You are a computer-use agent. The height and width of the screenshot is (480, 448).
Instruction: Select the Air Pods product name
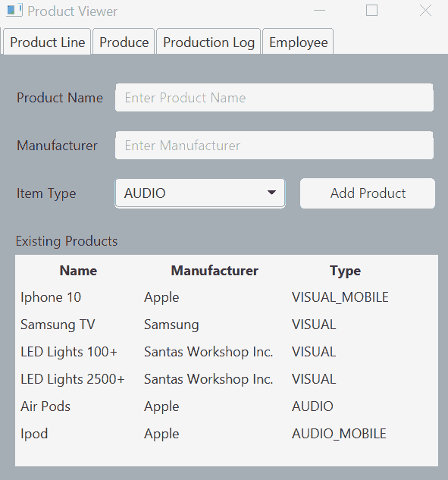pos(45,406)
